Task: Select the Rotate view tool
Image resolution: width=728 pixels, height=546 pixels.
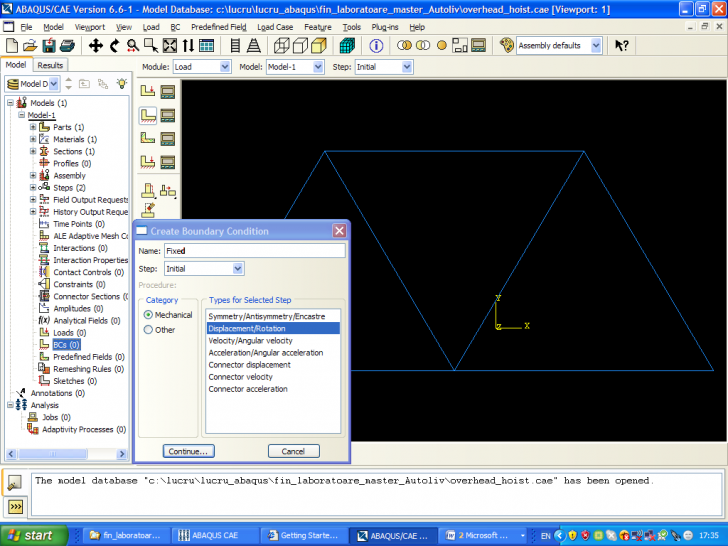Action: (x=116, y=45)
